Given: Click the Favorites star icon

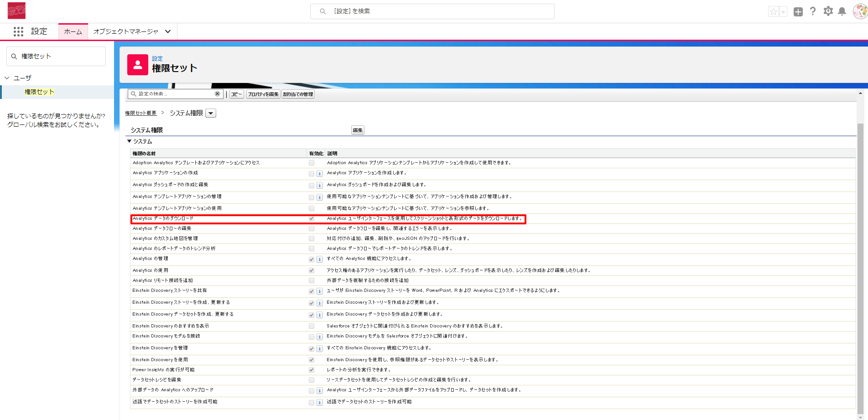Looking at the screenshot, I should click(x=773, y=12).
